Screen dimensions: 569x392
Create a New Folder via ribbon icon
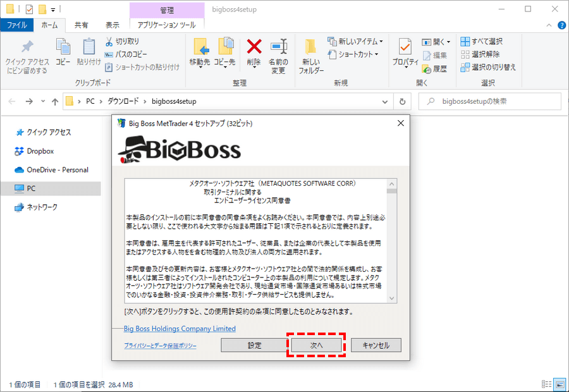coord(310,47)
